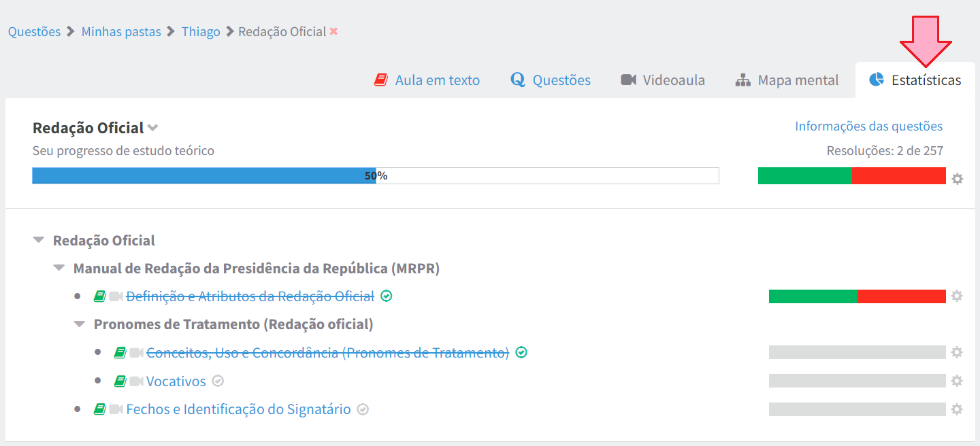Toggle check circle for Fechos e Identificação

(x=363, y=409)
